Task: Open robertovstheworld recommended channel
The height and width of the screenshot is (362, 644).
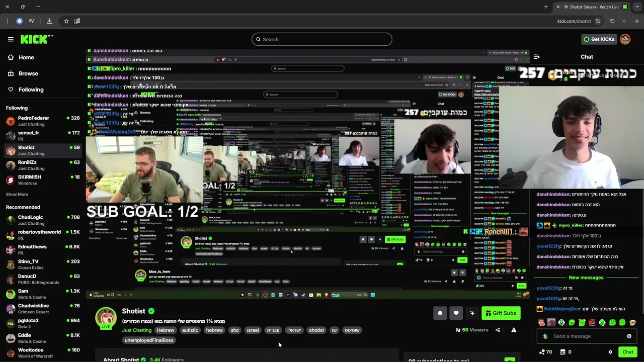Action: click(x=43, y=235)
